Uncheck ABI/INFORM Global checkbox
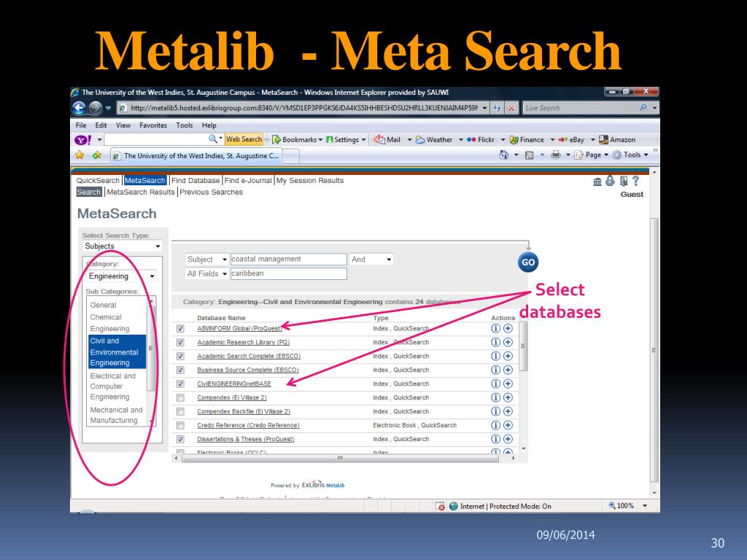 pyautogui.click(x=180, y=329)
